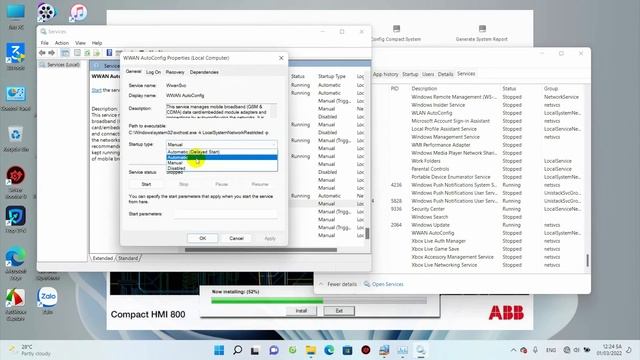The width and height of the screenshot is (640, 360).
Task: Open Microsoft Store from taskbar
Action: 347,350
